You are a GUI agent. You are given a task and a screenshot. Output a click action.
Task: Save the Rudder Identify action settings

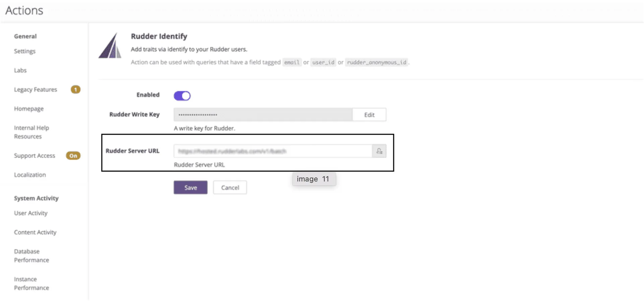tap(190, 187)
